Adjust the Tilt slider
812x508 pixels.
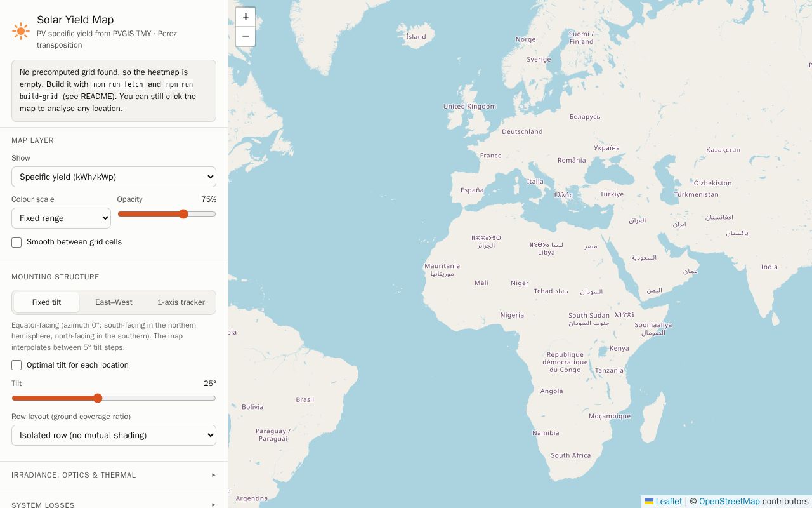click(114, 398)
